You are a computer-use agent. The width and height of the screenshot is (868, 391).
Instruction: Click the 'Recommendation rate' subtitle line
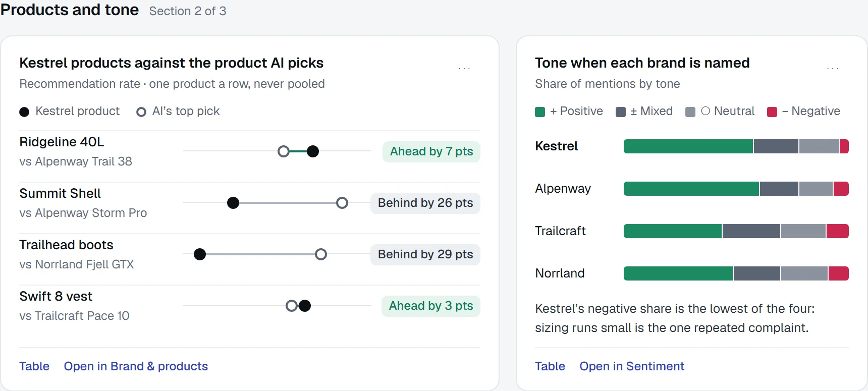172,84
